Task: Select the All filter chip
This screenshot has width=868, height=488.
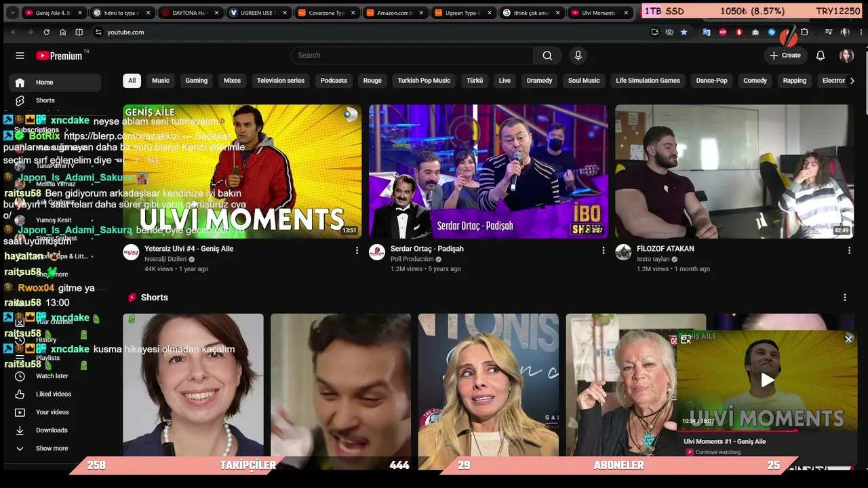Action: (132, 81)
